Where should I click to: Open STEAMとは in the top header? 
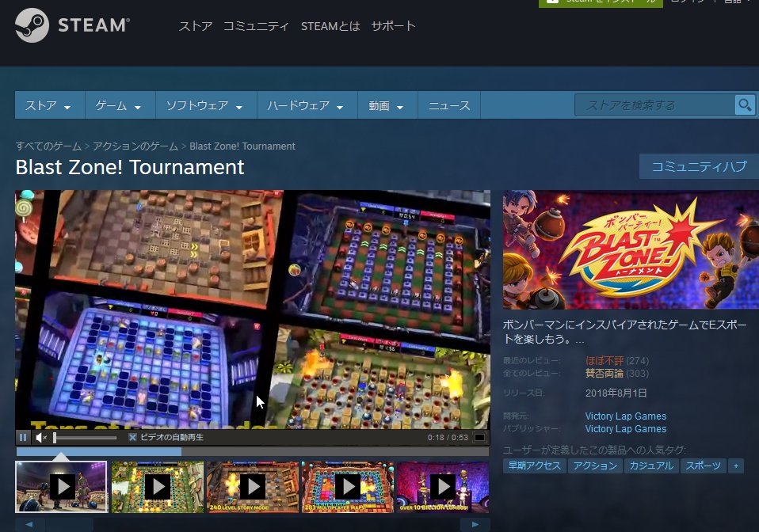[330, 26]
